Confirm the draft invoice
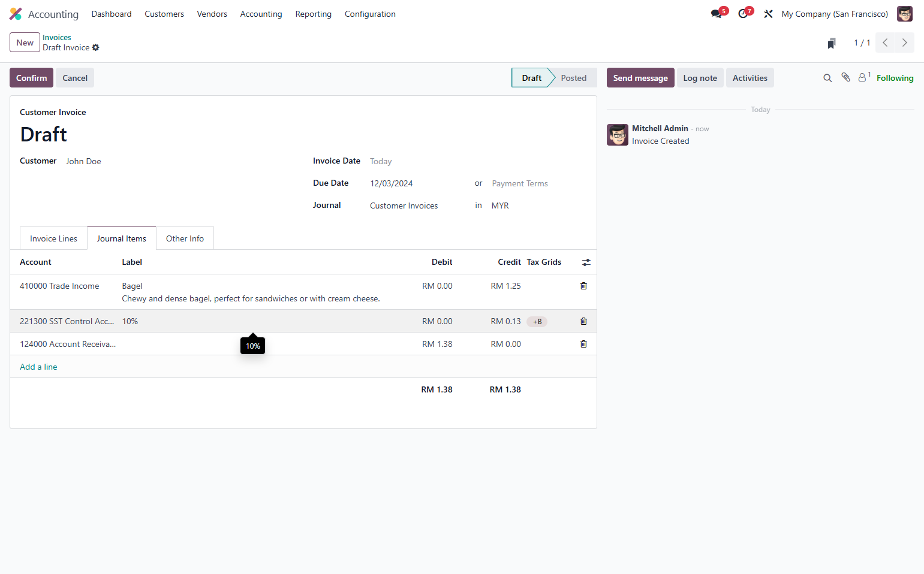The height and width of the screenshot is (574, 924). point(31,78)
